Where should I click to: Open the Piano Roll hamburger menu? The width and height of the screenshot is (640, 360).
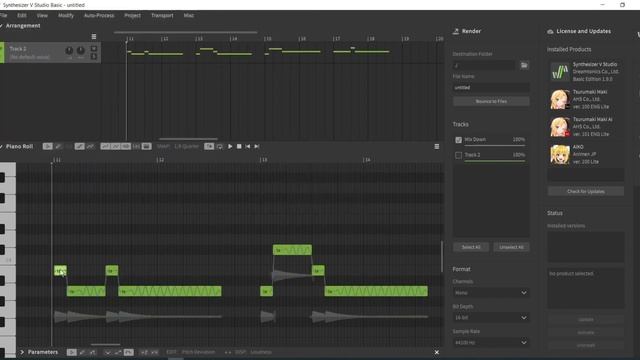coord(437,146)
